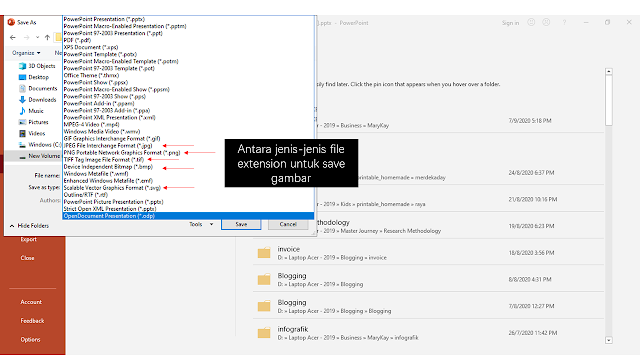Collapse folders with Hide Folders
This screenshot has width=640, height=360.
[29, 226]
